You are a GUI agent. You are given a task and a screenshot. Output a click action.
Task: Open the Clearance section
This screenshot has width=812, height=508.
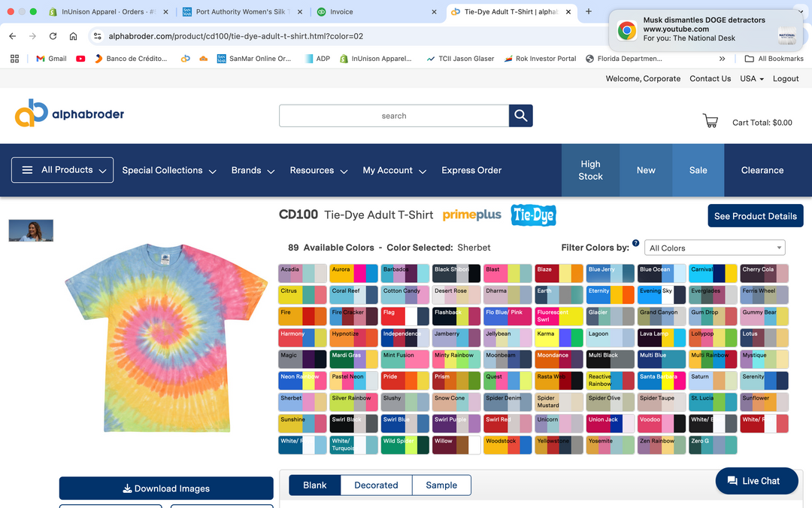tap(762, 170)
